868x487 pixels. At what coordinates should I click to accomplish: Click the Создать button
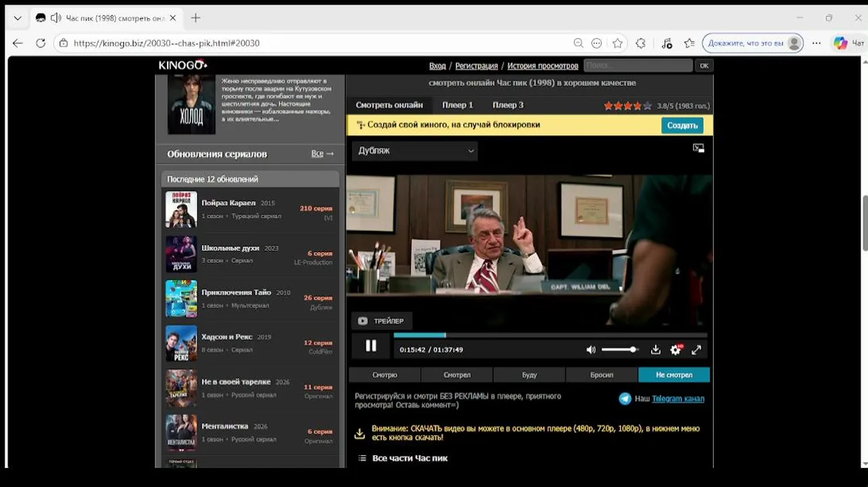[x=682, y=125]
